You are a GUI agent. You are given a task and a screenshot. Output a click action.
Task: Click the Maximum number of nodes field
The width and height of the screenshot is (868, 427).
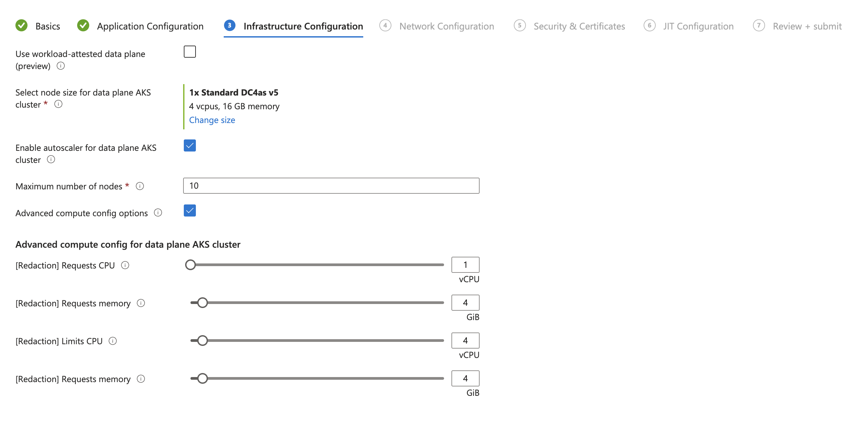point(331,186)
